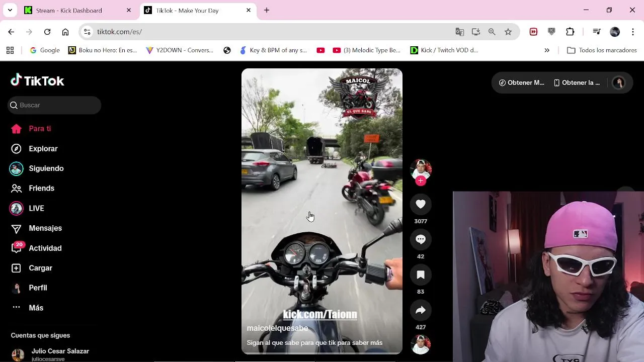Click the playing video to pause
The height and width of the screenshot is (362, 644).
click(322, 211)
